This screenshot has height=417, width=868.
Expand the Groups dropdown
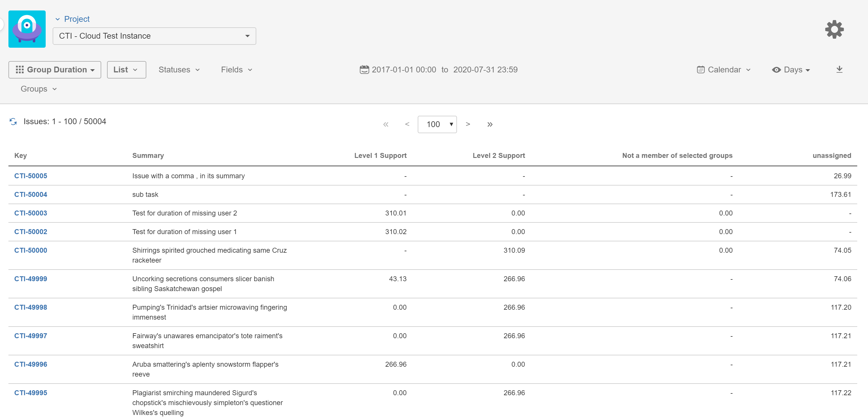click(x=38, y=89)
